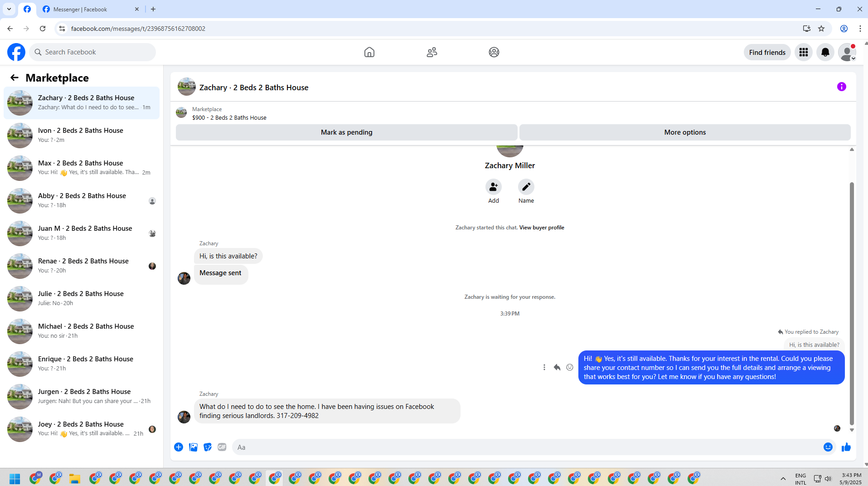Viewport: 868px width, 486px height.
Task: Open Max's 2 Beds 2 Baths House conversation
Action: coord(82,168)
